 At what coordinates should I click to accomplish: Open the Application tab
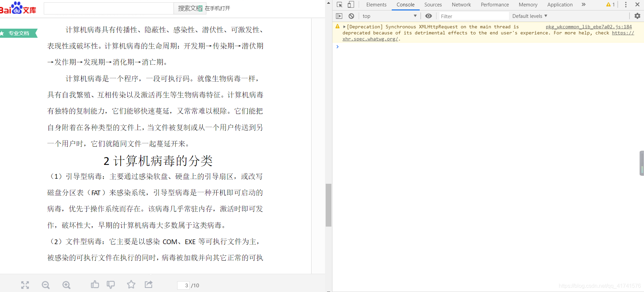[560, 5]
